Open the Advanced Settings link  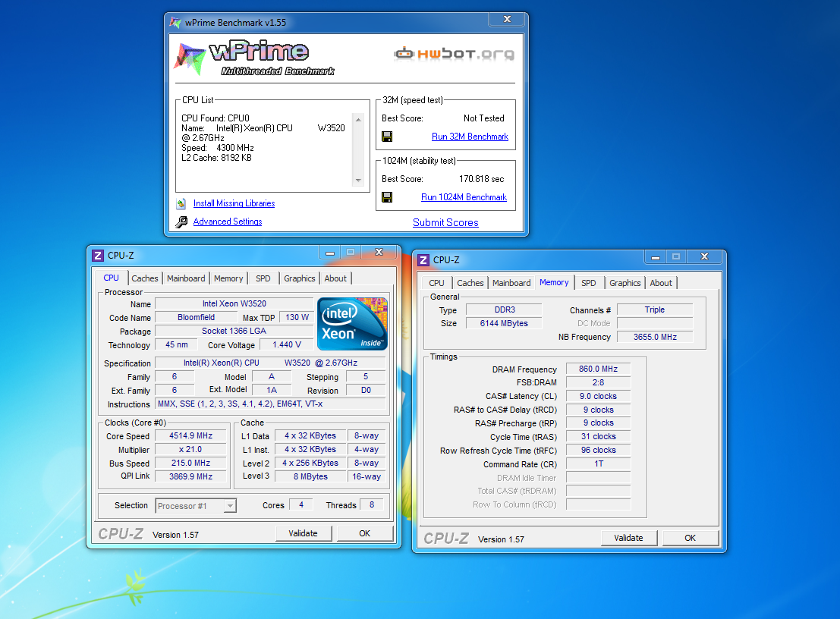point(228,222)
